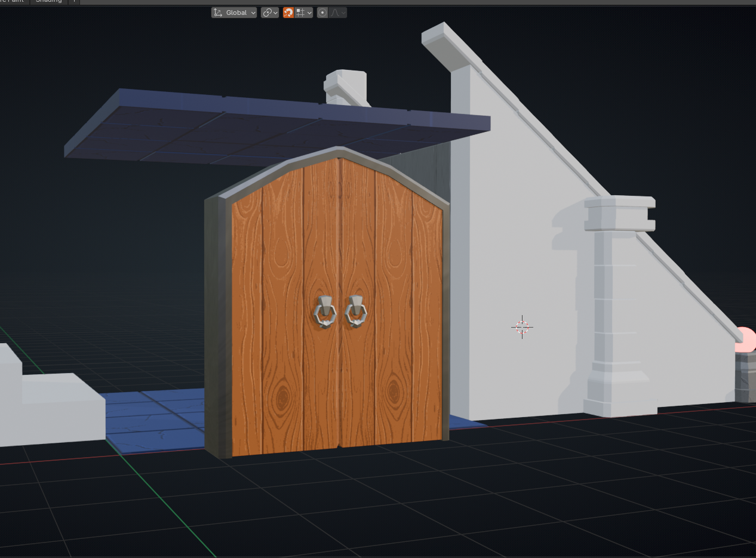Screen dimensions: 756x558
Task: Toggle the magnet snap button
Action: (x=288, y=13)
